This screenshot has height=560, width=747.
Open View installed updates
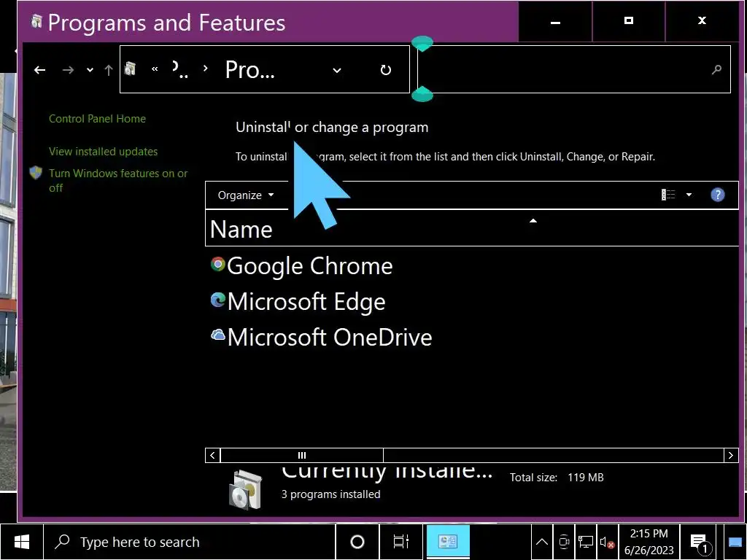[x=103, y=152]
